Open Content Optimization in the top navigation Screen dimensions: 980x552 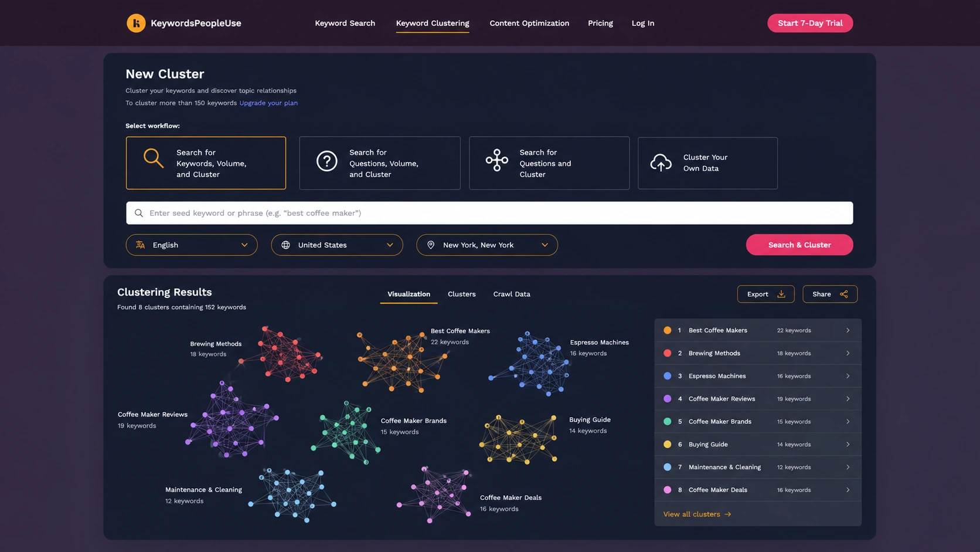[x=529, y=23]
